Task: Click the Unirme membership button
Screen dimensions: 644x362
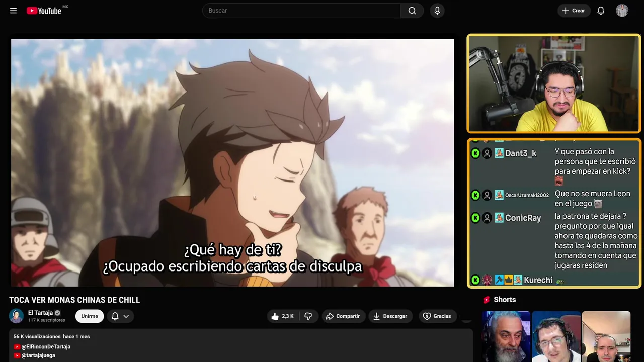Action: tap(90, 316)
